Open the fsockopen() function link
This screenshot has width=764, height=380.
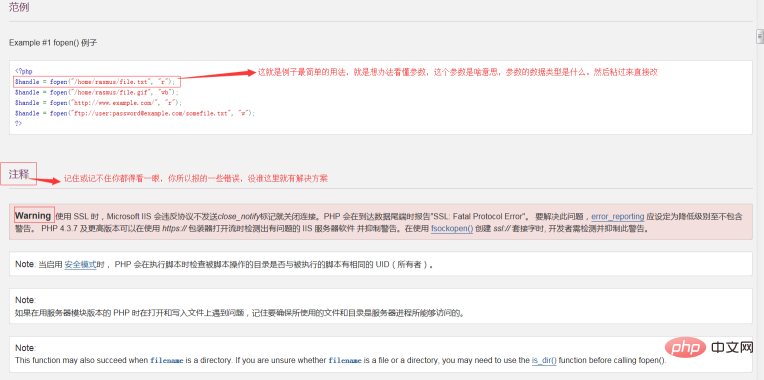point(452,228)
